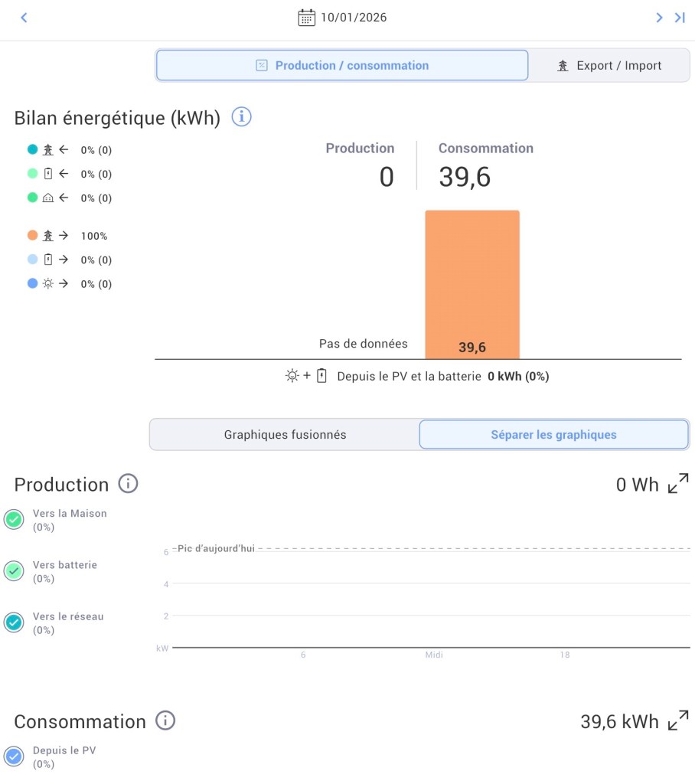Jump to the latest date arrow
This screenshot has width=695, height=784.
pos(679,18)
